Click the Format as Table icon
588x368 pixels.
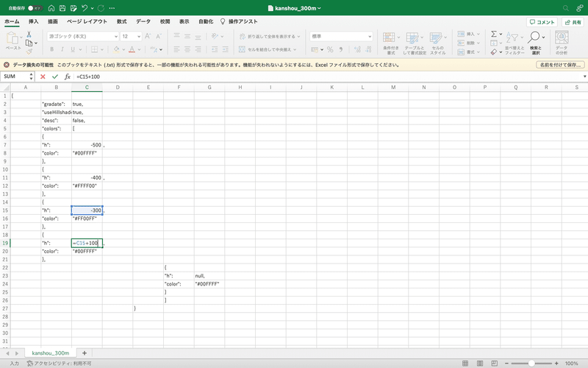[412, 38]
